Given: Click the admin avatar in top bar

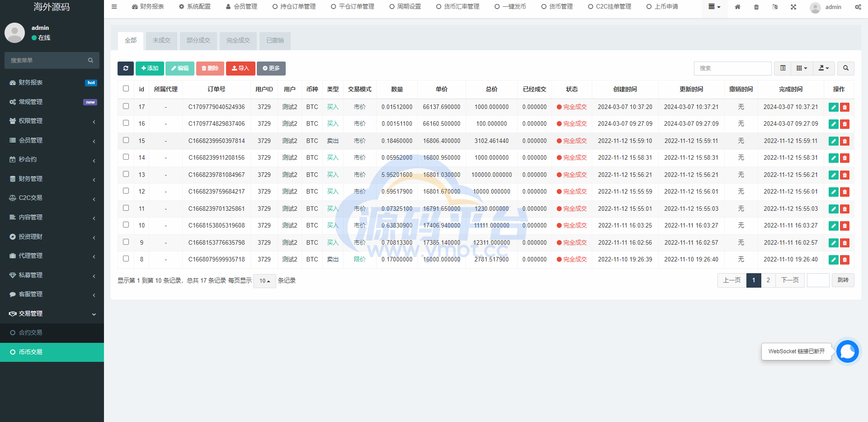Looking at the screenshot, I should [815, 7].
